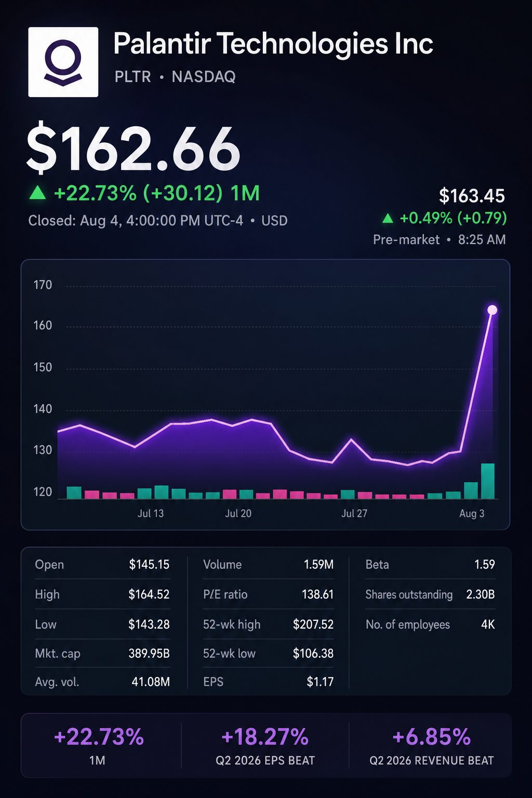The image size is (532, 798).
Task: Click the 'P/E ratio' stat label
Action: [x=225, y=594]
